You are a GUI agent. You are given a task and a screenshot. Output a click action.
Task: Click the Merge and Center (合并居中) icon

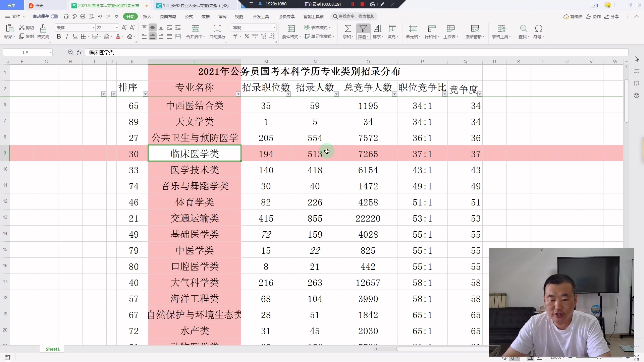pos(196,28)
